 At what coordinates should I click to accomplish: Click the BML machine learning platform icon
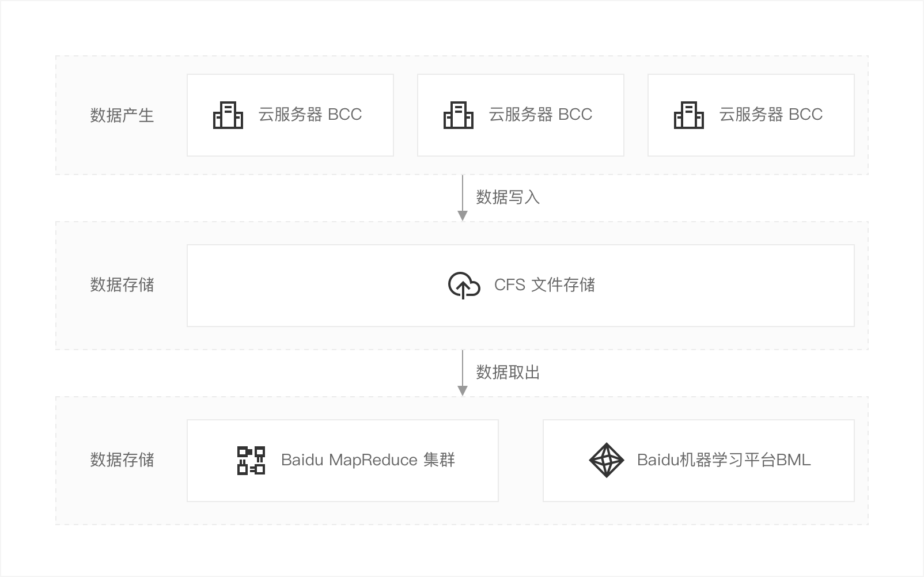[x=607, y=460]
